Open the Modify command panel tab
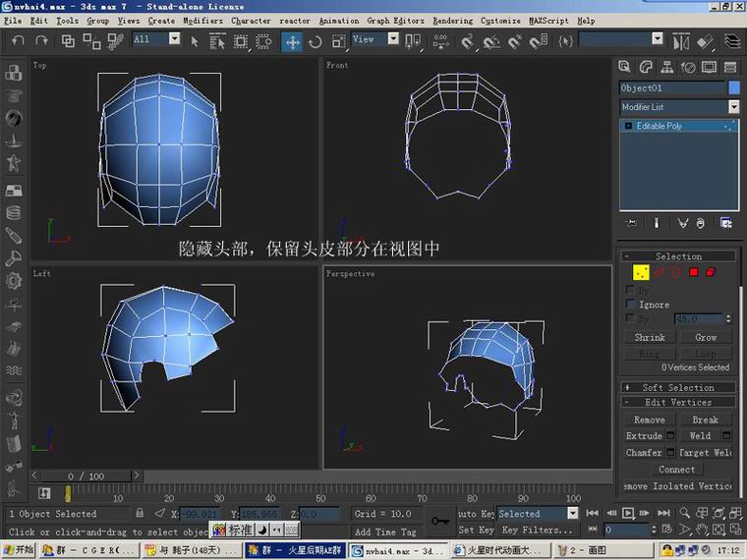The image size is (747, 560). coord(646,67)
